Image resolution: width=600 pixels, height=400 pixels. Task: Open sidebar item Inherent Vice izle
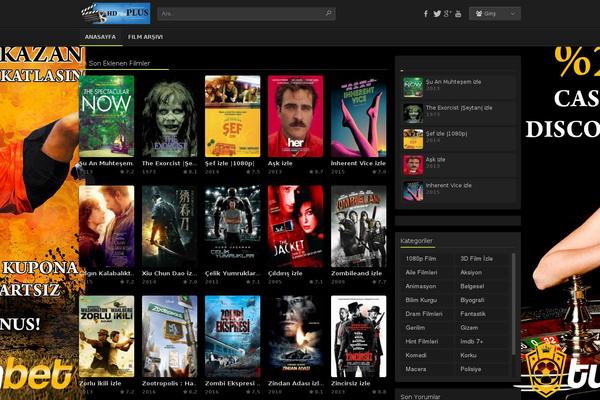449,185
